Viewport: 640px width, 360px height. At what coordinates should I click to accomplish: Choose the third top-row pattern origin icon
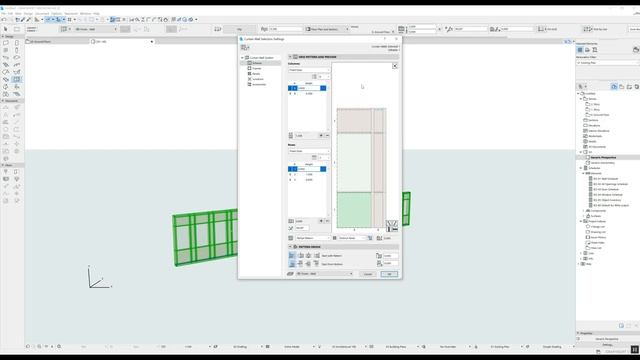click(309, 256)
